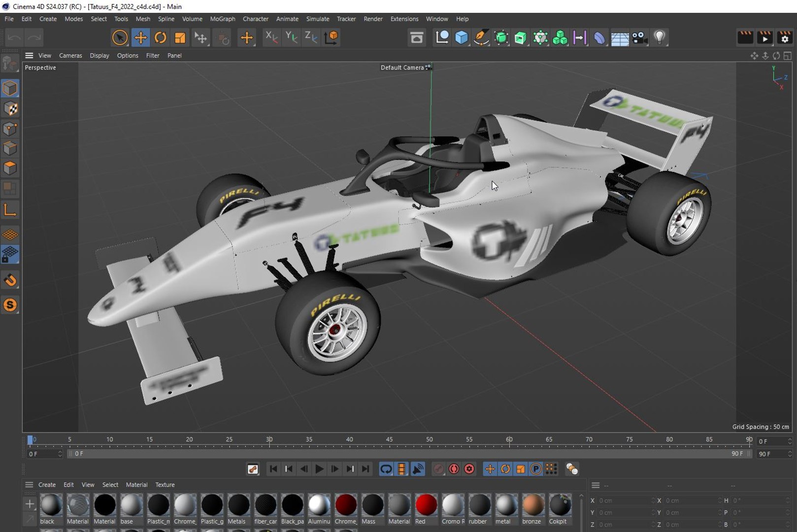Open the Simulate menu
This screenshot has height=532, width=797.
pos(318,19)
